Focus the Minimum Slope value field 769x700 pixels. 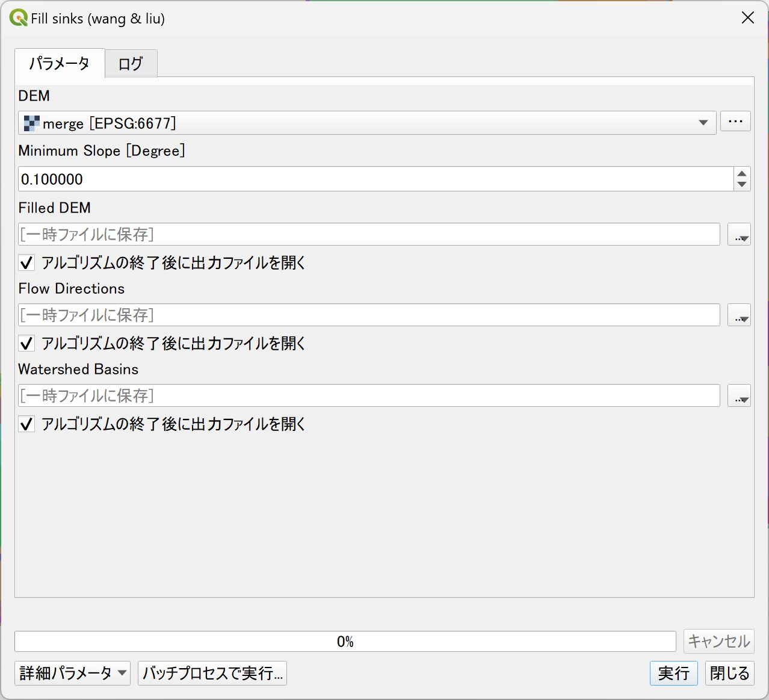pos(375,179)
